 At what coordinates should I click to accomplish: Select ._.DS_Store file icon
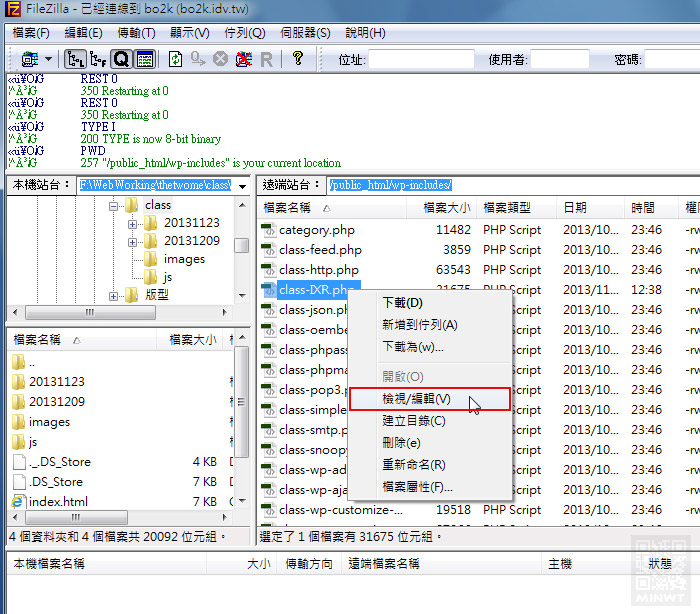[19, 462]
